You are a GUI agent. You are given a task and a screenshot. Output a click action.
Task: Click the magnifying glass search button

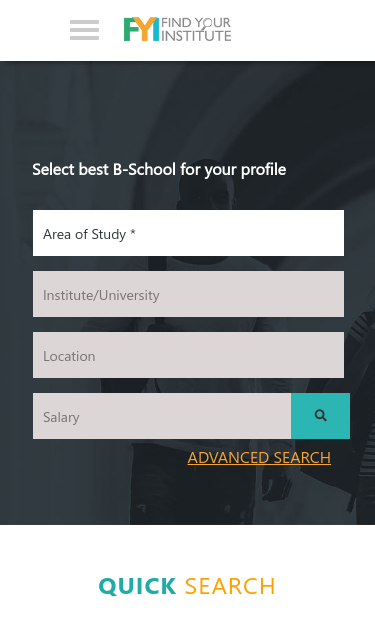coord(320,416)
